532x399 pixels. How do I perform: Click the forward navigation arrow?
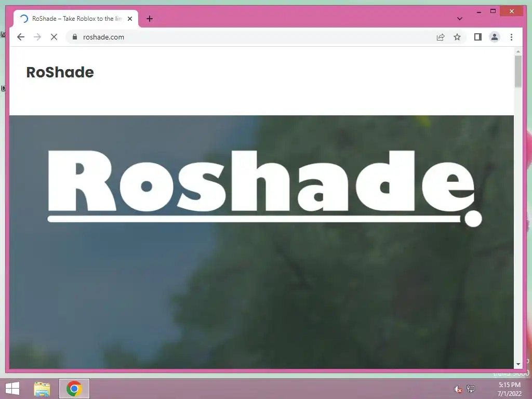point(37,37)
